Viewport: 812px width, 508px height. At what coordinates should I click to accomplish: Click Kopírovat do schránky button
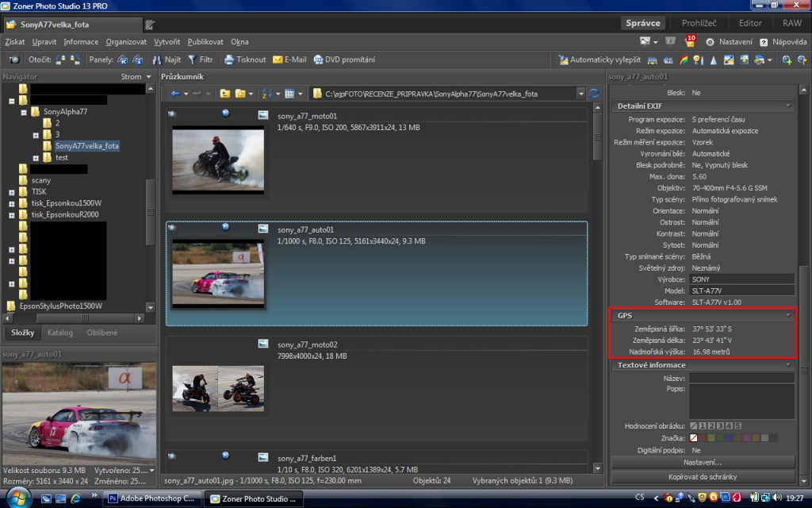point(703,477)
